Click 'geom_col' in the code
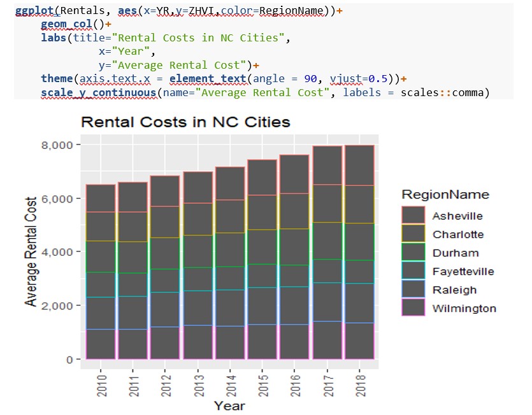Viewport: 532px width, 415px height. 66,24
